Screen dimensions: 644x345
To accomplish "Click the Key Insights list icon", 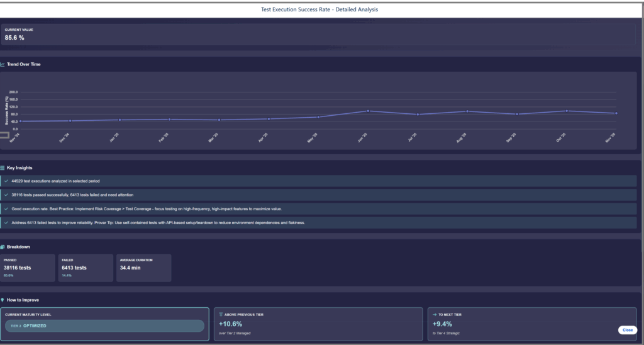I will [3, 168].
